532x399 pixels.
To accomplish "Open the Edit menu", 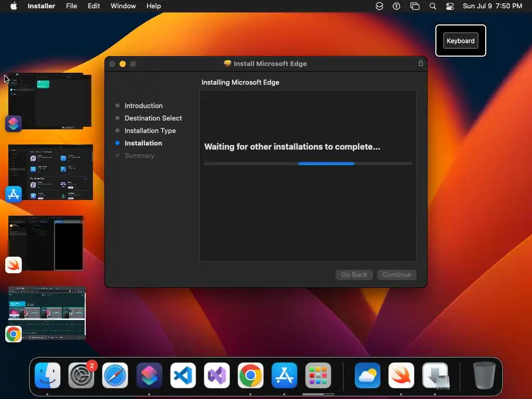I will 94,6.
